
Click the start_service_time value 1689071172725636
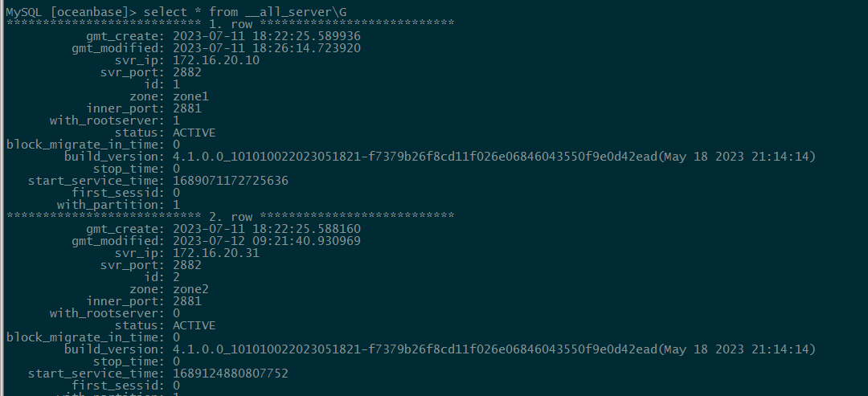(231, 180)
